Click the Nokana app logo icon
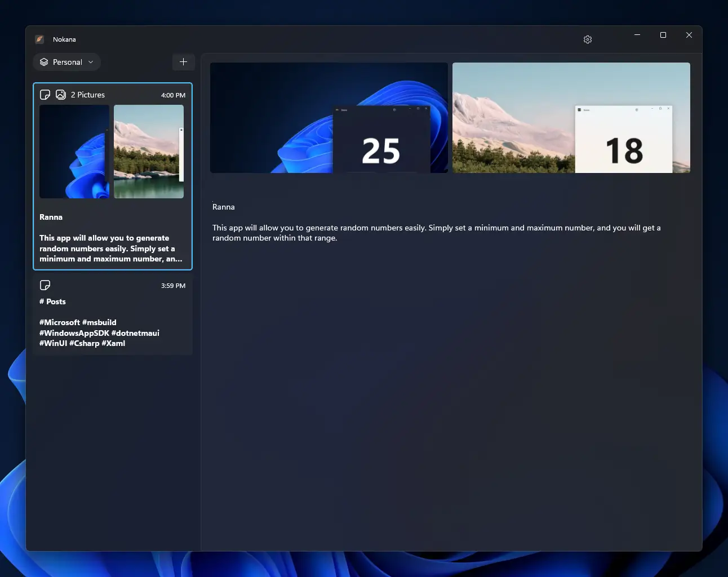The height and width of the screenshot is (577, 728). (39, 39)
